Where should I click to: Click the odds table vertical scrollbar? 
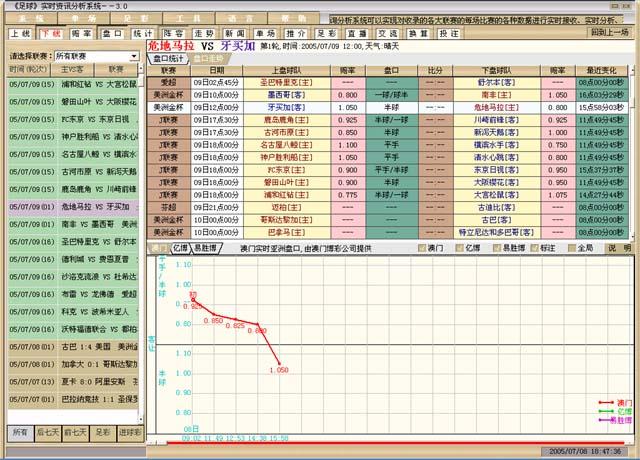tap(633, 152)
